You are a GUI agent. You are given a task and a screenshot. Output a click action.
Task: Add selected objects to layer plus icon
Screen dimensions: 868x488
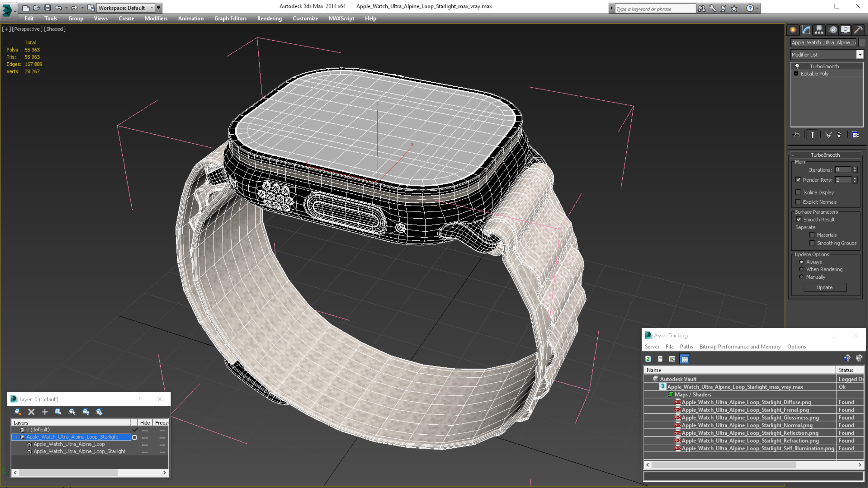(45, 411)
